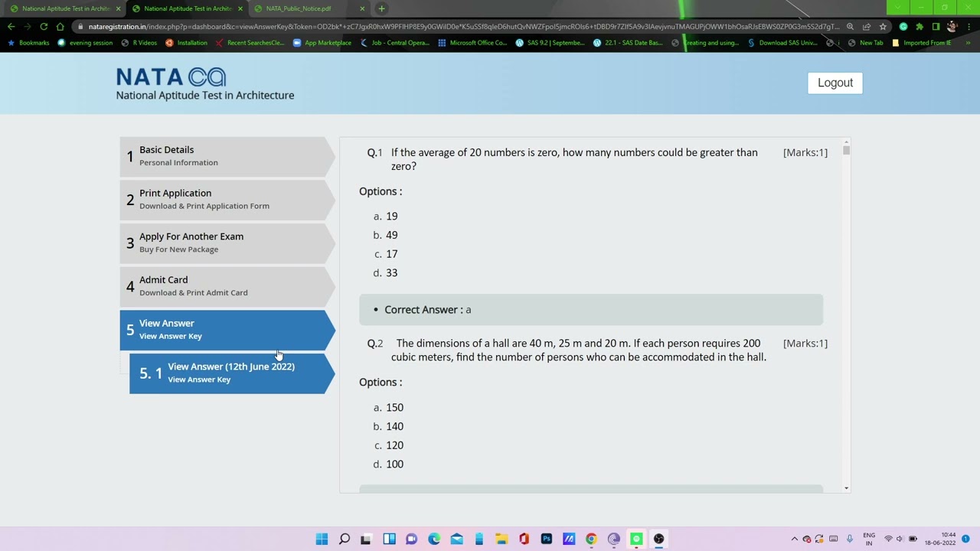Open the 'Imported From IE' bookmarks folder
The height and width of the screenshot is (551, 980).
pyautogui.click(x=922, y=43)
